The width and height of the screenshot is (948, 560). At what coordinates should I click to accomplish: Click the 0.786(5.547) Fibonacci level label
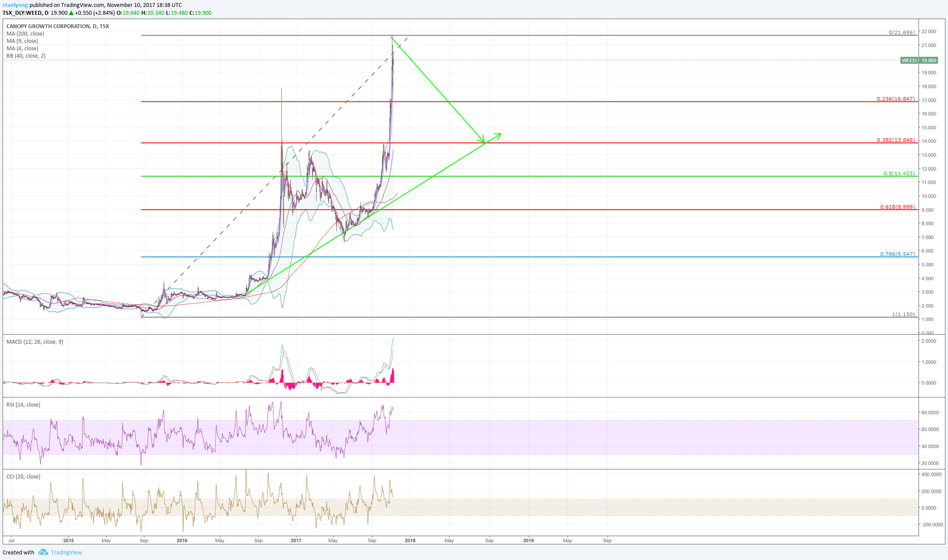coord(898,254)
